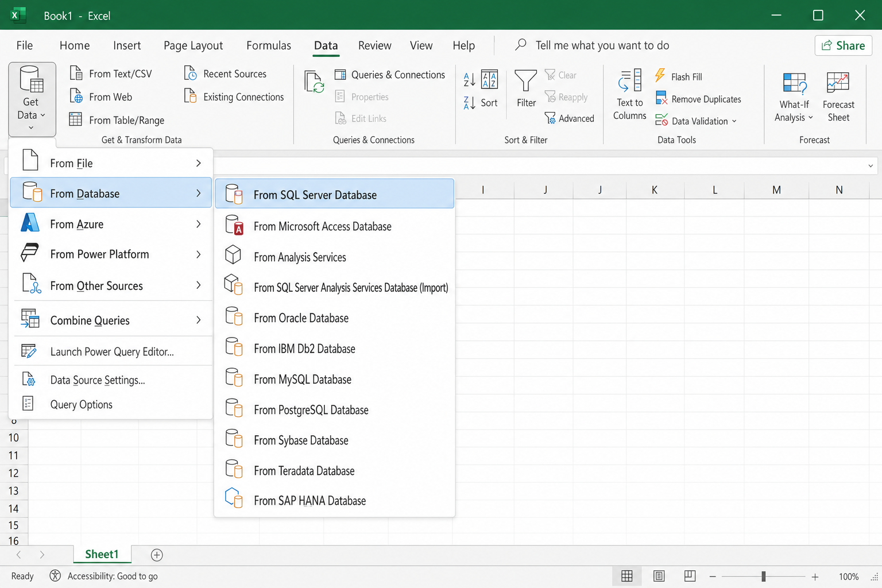Click the From Web icon
The width and height of the screenshot is (882, 588).
click(76, 96)
